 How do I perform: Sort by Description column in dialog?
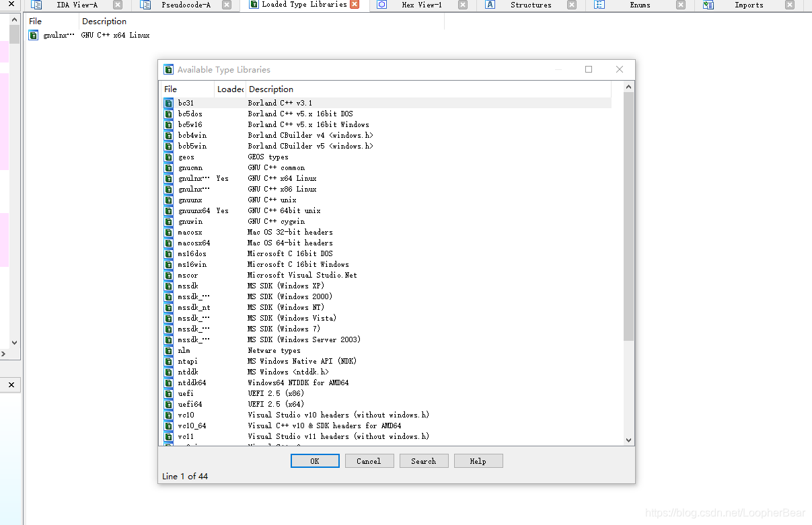coord(429,89)
